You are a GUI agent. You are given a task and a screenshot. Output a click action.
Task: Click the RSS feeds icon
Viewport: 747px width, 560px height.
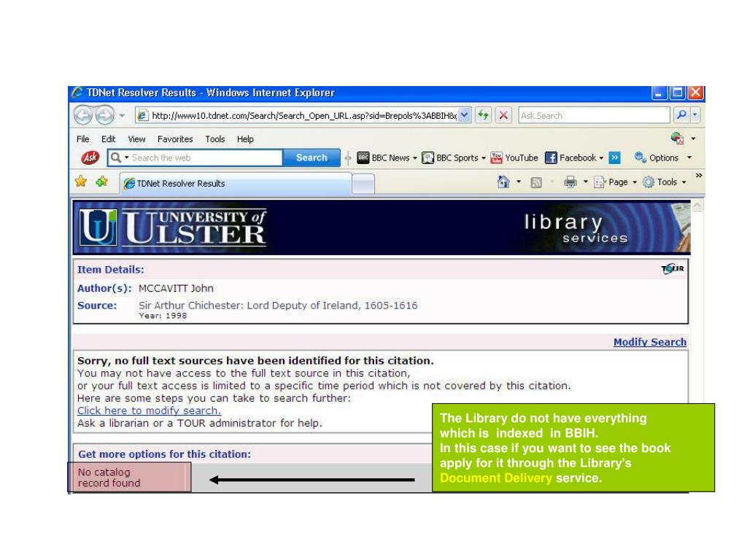point(536,182)
